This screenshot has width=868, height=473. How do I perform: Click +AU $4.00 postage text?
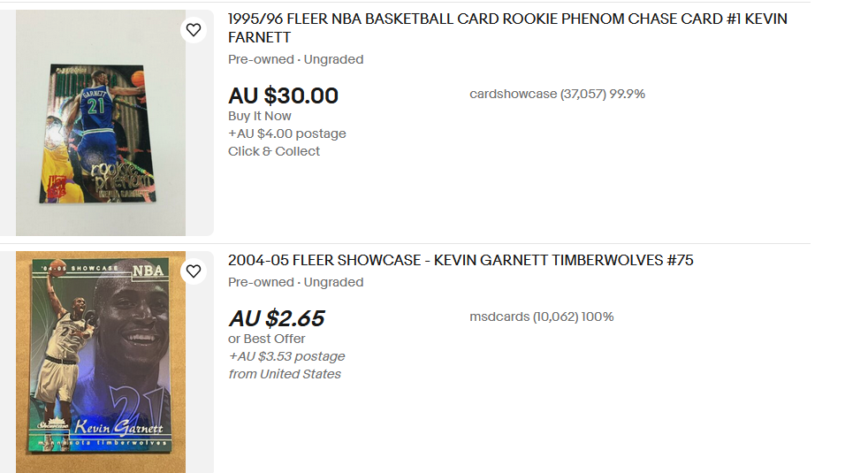tap(286, 134)
